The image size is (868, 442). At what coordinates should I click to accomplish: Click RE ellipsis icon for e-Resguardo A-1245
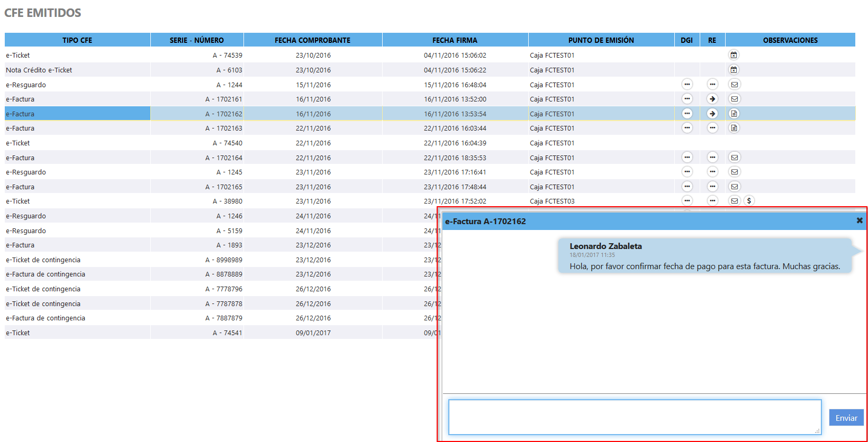(712, 172)
